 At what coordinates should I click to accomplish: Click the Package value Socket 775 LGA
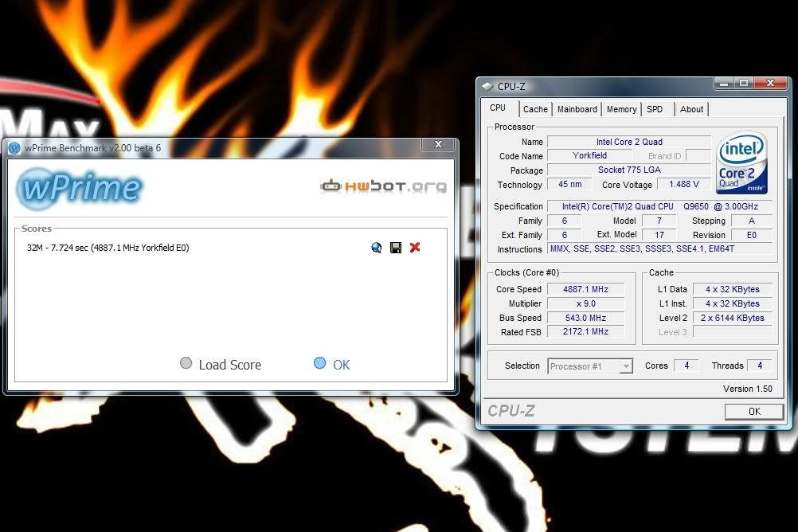[629, 170]
